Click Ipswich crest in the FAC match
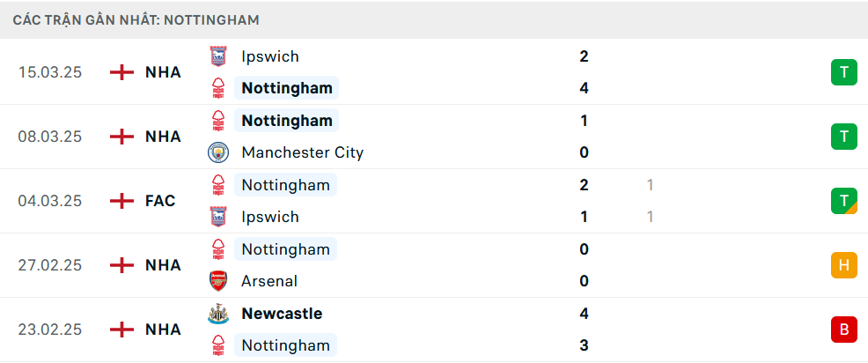Image resolution: width=868 pixels, height=363 pixels. click(218, 217)
